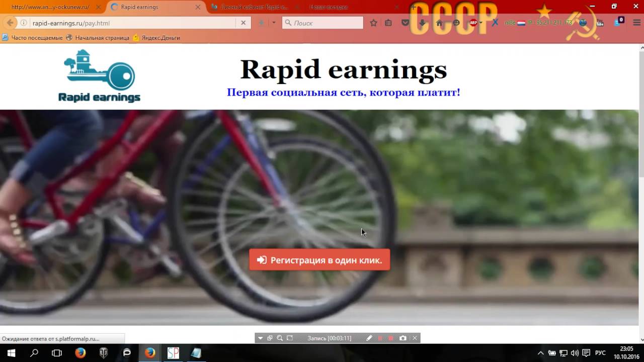The width and height of the screenshot is (644, 362).
Task: Open the Начальная страница bookmark
Action: 98,38
